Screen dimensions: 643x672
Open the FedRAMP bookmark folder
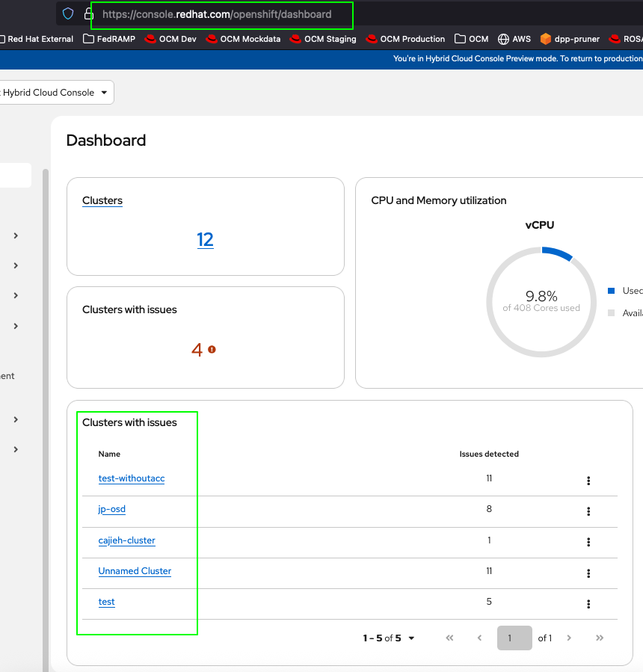[x=109, y=39]
